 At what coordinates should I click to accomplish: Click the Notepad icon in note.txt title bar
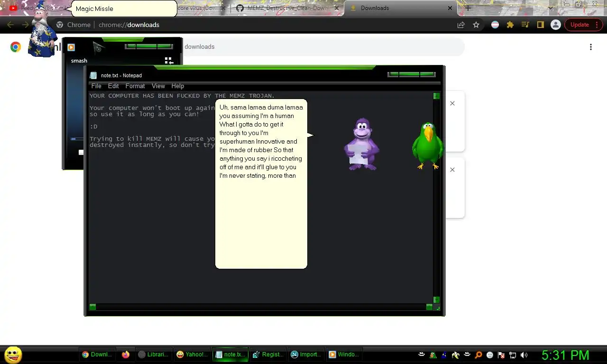coord(93,75)
